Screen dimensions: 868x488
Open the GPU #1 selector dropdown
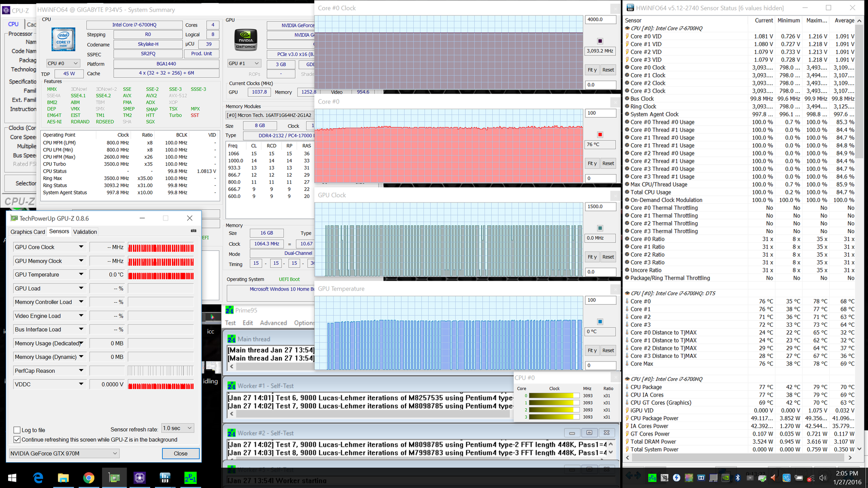click(244, 63)
